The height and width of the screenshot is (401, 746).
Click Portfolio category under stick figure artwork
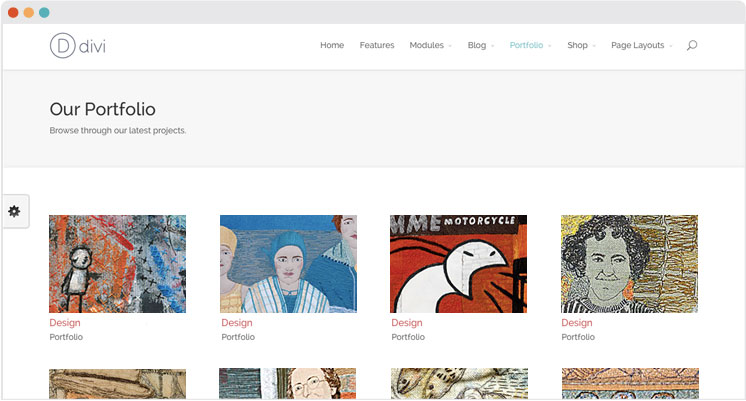(x=66, y=337)
